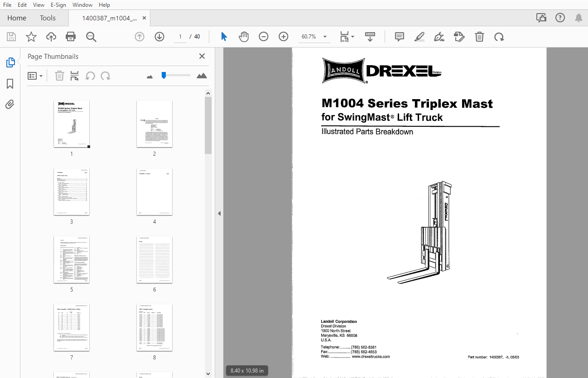
Task: Switch to the Tools tab
Action: [x=48, y=18]
